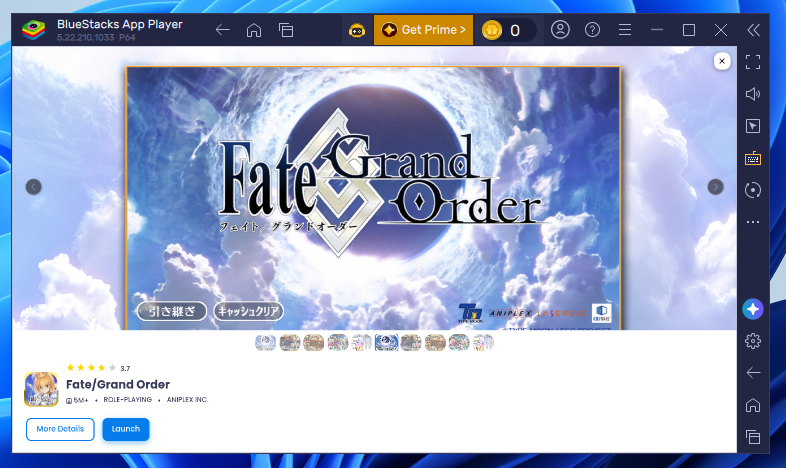
Task: Click the Get Prime button
Action: point(423,30)
